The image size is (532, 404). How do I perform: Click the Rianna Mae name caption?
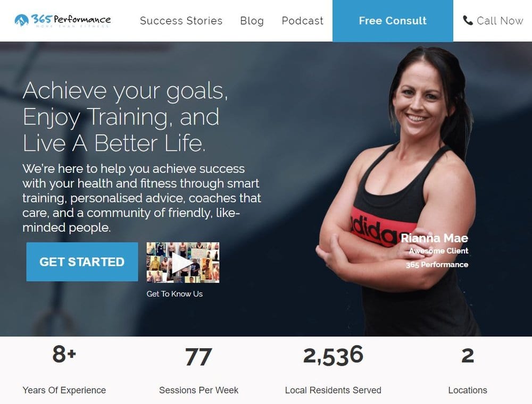click(434, 238)
